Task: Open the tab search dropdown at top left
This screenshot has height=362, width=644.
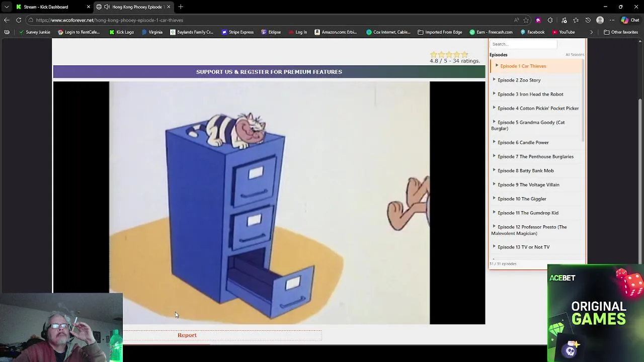Action: click(x=7, y=7)
